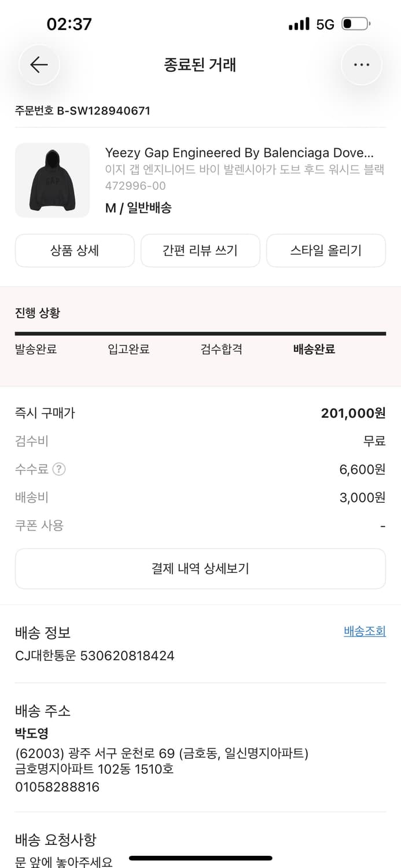Open the more options menu at top right
This screenshot has height=868, width=401.
click(x=362, y=64)
